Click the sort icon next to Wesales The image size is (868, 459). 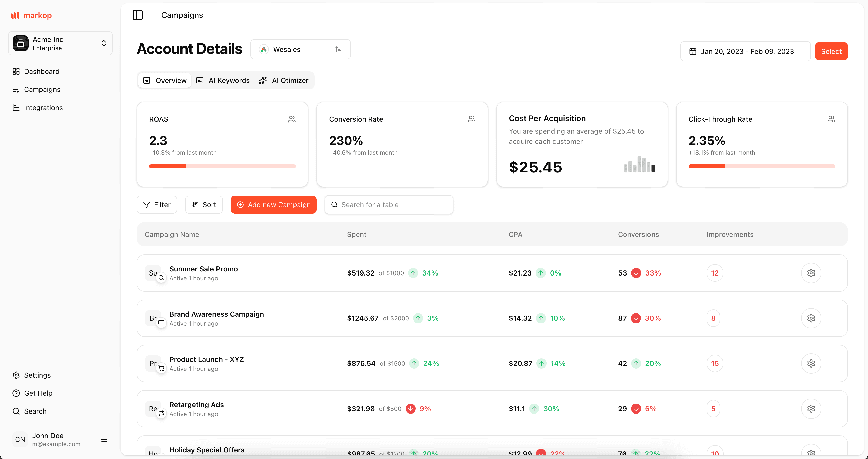338,49
